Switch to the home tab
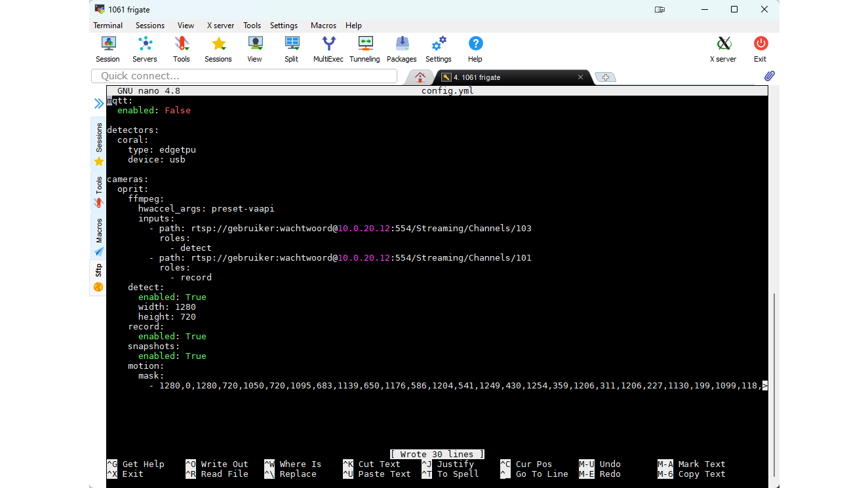868x488 pixels. point(420,77)
